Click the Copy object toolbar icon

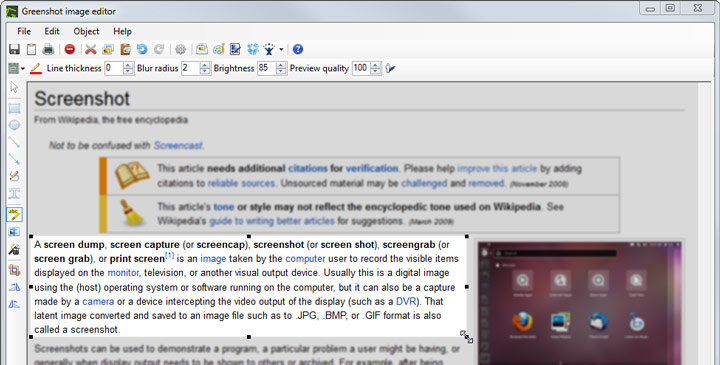[x=108, y=49]
